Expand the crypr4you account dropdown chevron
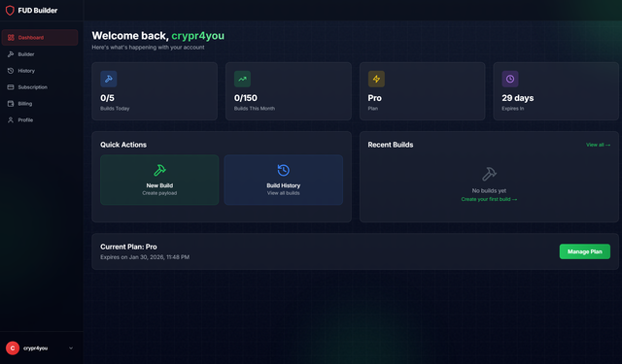 click(x=71, y=348)
